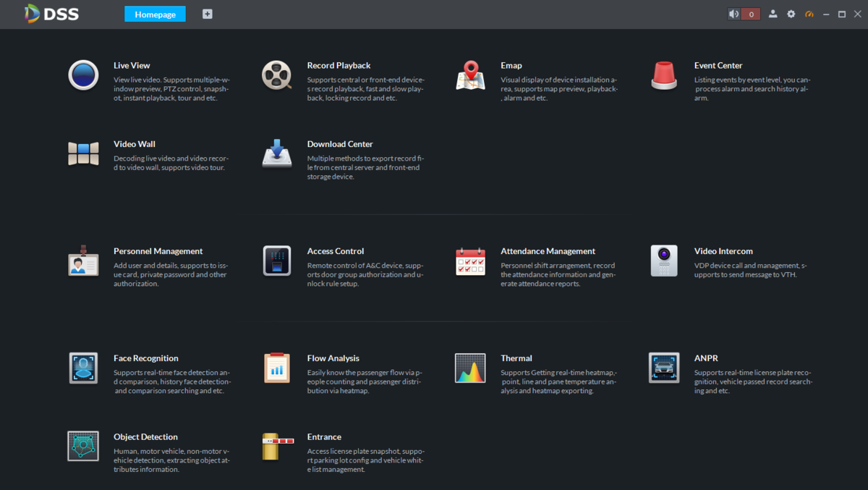Select the Homepage tab
Screen dimensions: 868x490
155,14
